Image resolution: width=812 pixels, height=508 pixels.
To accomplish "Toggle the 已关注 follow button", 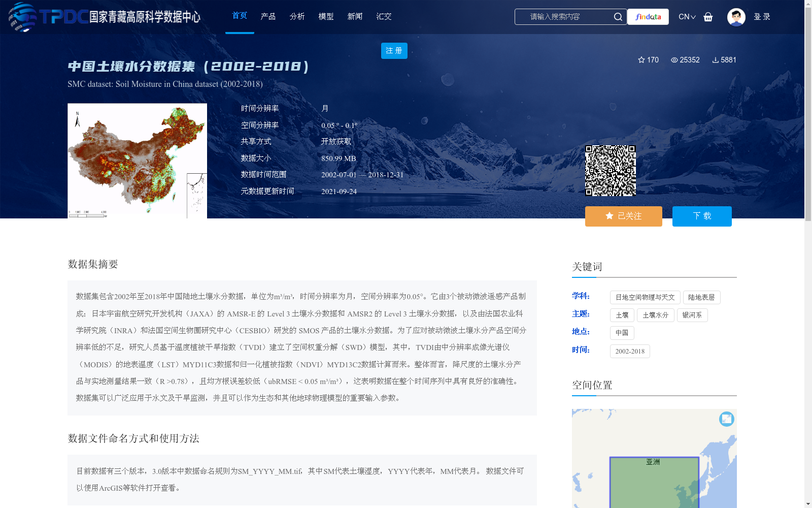I will [x=624, y=216].
